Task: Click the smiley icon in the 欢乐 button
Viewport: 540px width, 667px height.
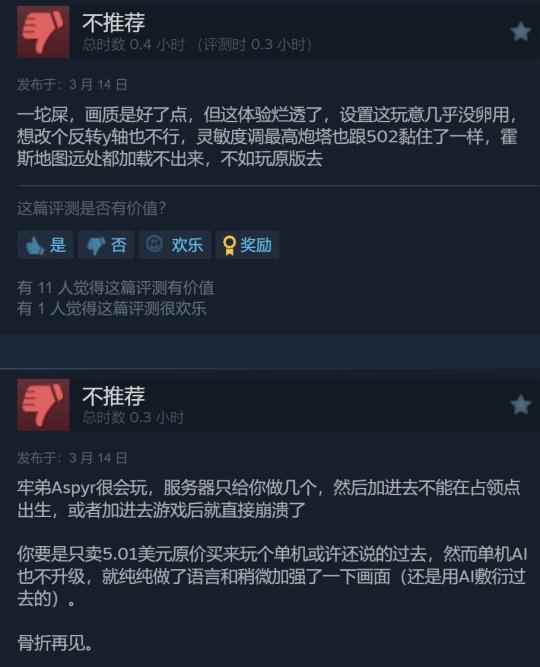Action: (154, 244)
